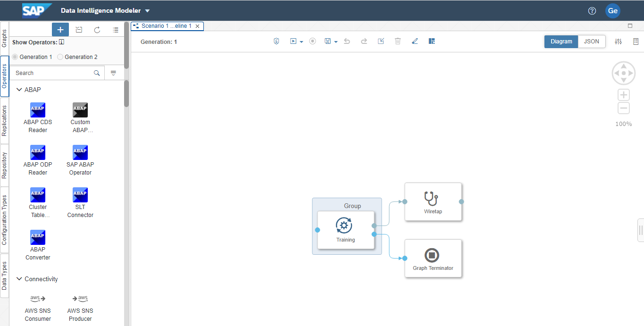
Task: Click the pencil edit icon in the toolbar
Action: coord(415,42)
